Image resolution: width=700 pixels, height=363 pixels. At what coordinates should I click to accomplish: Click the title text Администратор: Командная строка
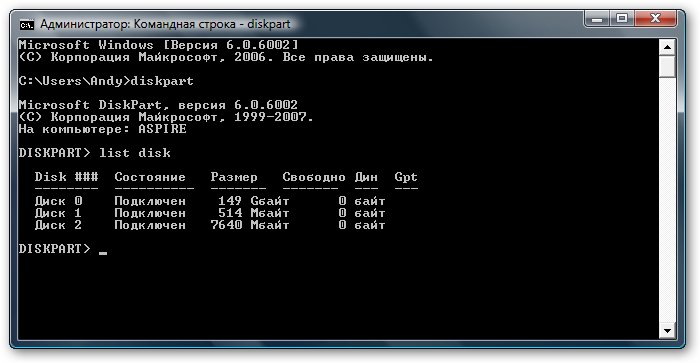138,24
